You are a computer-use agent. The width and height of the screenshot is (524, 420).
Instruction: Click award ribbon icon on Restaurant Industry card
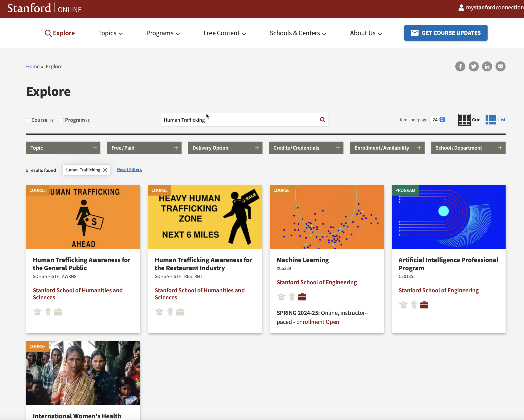pos(170,312)
